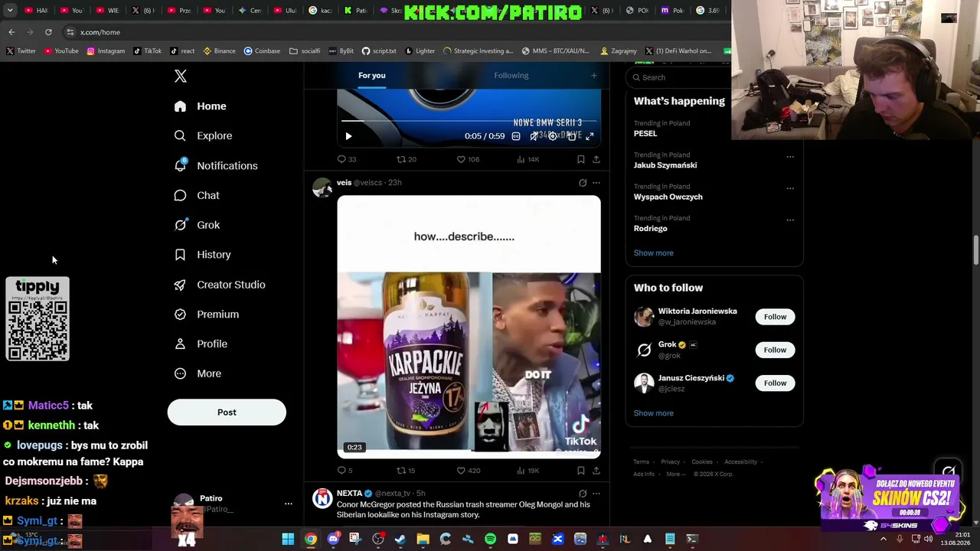Open the Binance bookmark

point(218,51)
